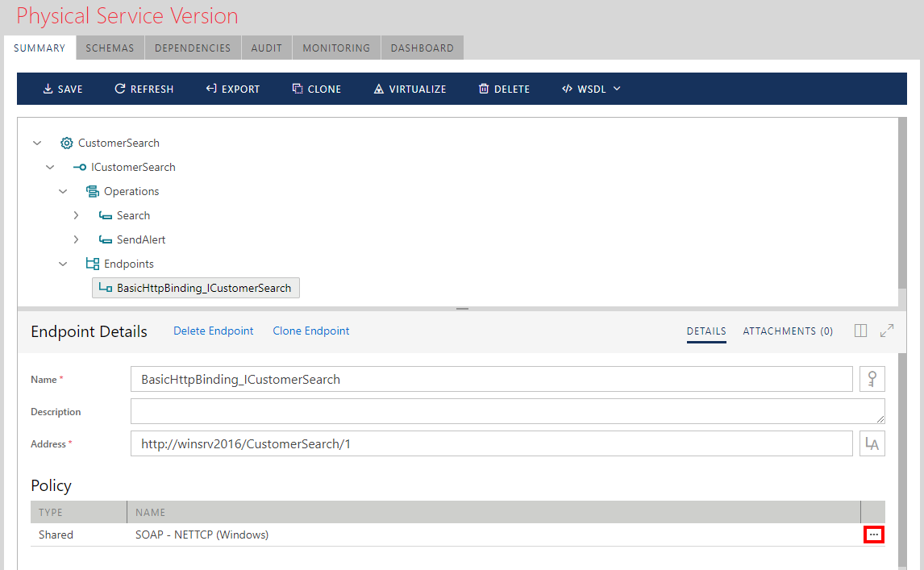Click the Virtualize toolbar button
The width and height of the screenshot is (924, 570).
410,89
